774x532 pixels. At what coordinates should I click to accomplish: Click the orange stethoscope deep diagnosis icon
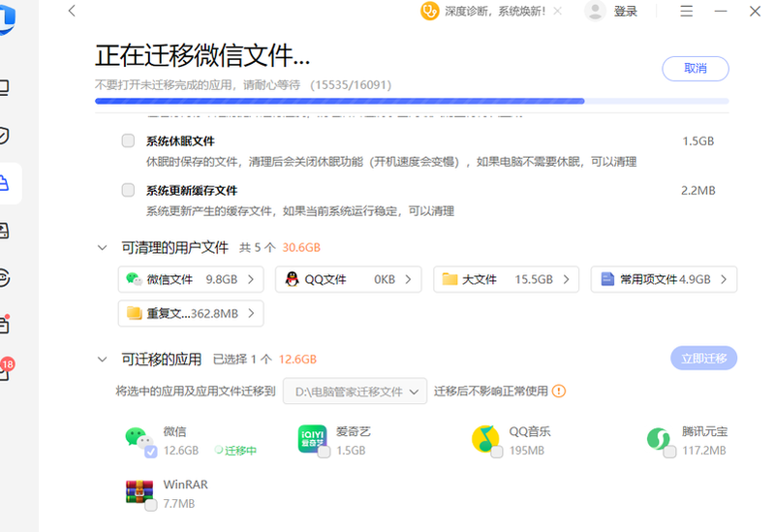tap(429, 11)
